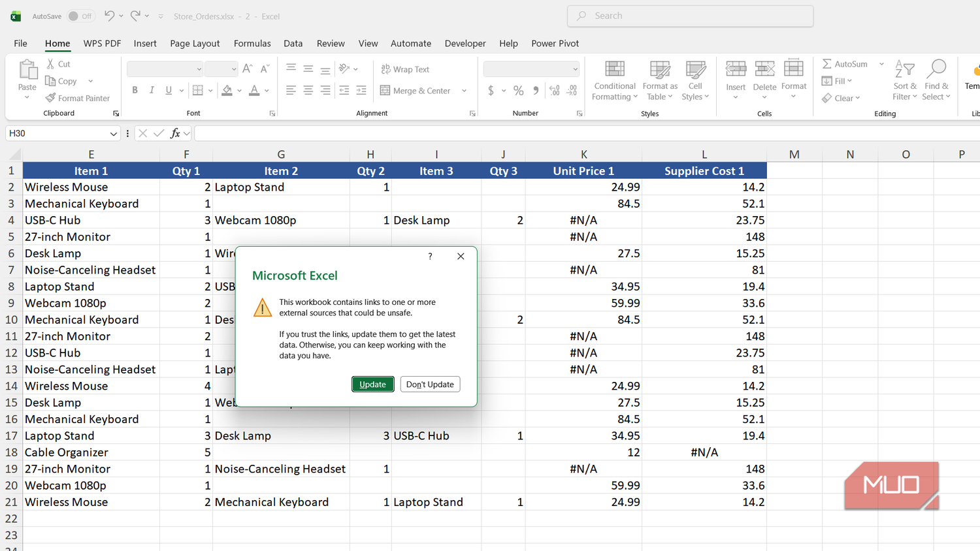Open Format as Table gallery
This screenshot has height=551, width=980.
660,80
